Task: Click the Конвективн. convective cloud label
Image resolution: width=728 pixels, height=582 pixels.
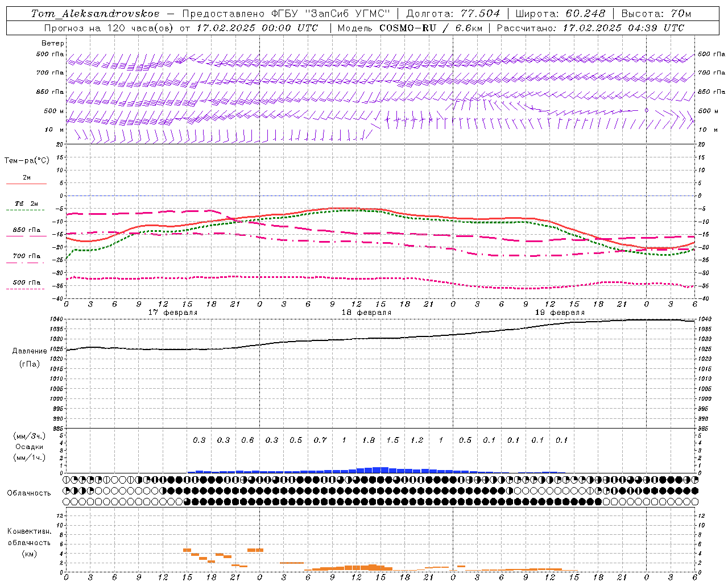Action: [x=30, y=531]
